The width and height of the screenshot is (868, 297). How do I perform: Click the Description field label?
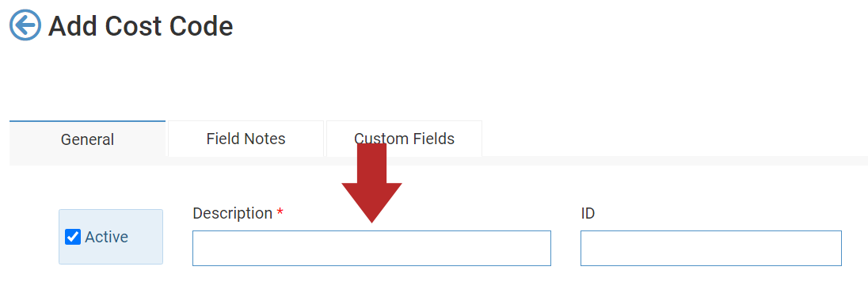(x=238, y=213)
